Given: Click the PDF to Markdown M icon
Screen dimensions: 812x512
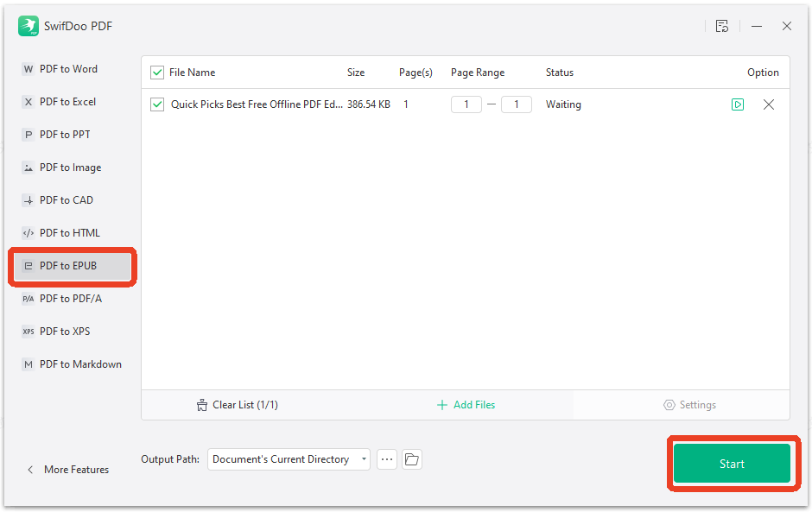Looking at the screenshot, I should (29, 364).
